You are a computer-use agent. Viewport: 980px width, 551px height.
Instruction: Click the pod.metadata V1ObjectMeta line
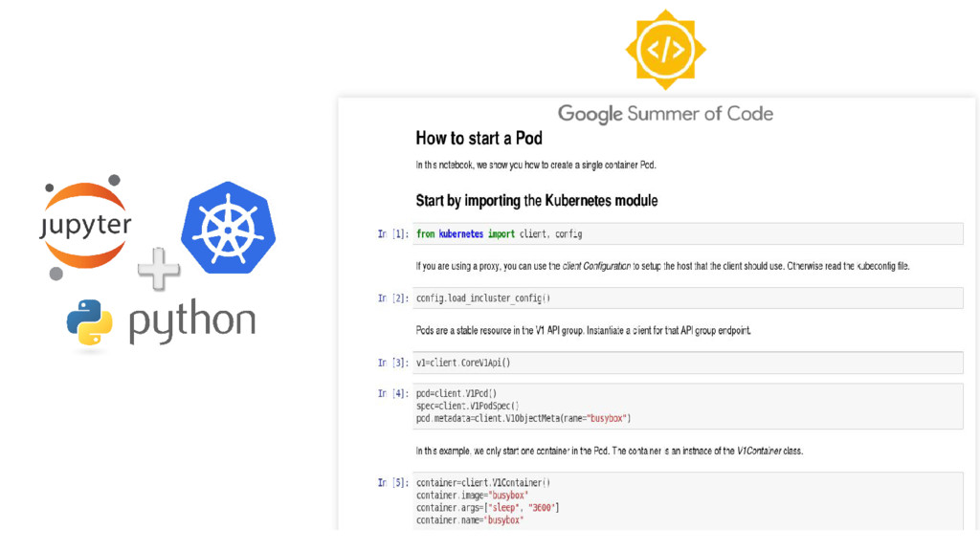tap(523, 419)
